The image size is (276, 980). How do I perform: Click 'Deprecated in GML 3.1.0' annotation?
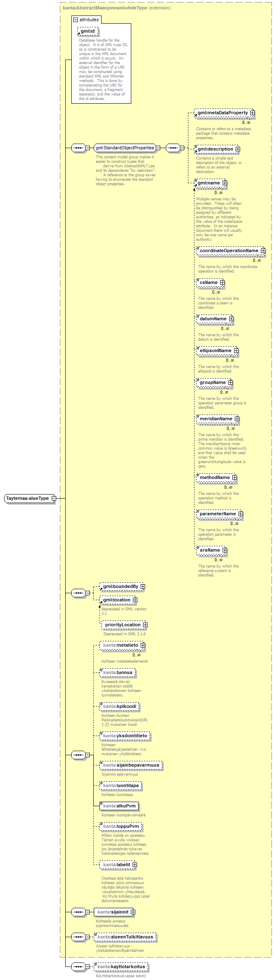coord(124,634)
